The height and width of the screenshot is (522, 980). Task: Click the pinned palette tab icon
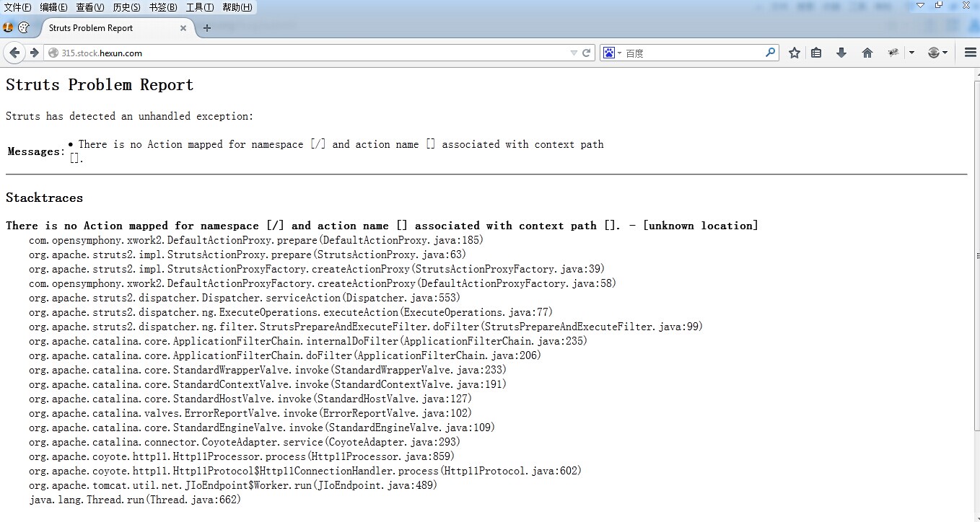23,28
